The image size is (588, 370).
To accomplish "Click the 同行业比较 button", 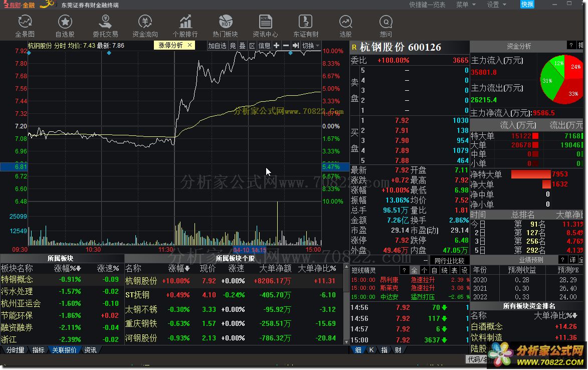I will (449, 261).
